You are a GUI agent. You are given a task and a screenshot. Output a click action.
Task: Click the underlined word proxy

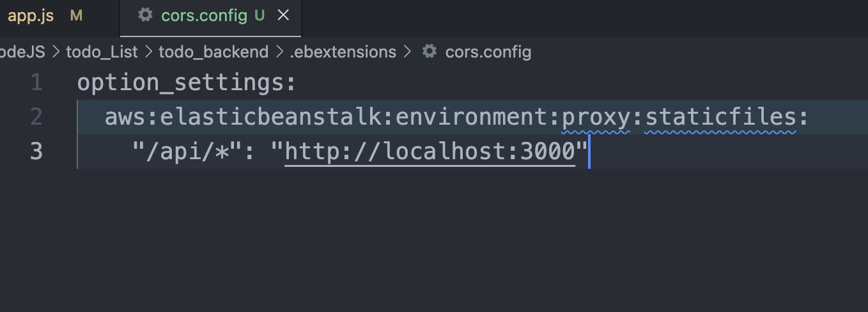coord(596,118)
